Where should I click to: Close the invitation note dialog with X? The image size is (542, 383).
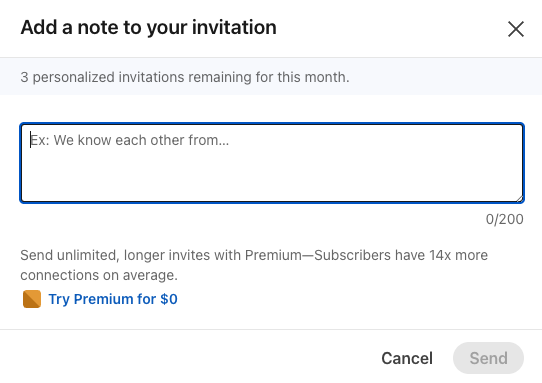pos(516,29)
